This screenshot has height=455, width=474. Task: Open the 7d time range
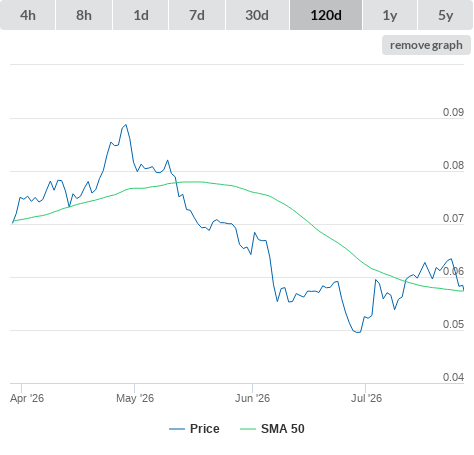pyautogui.click(x=197, y=15)
